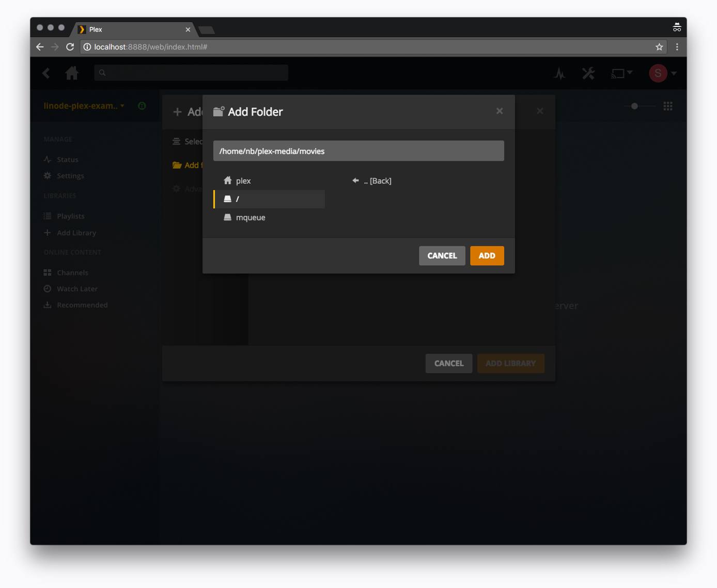Select Add Library in the sidebar
The height and width of the screenshot is (588, 717).
pyautogui.click(x=76, y=233)
